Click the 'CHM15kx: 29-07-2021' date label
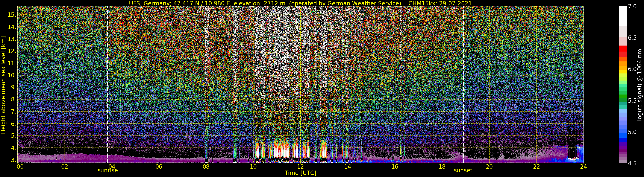The width and height of the screenshot is (644, 177). [440, 3]
